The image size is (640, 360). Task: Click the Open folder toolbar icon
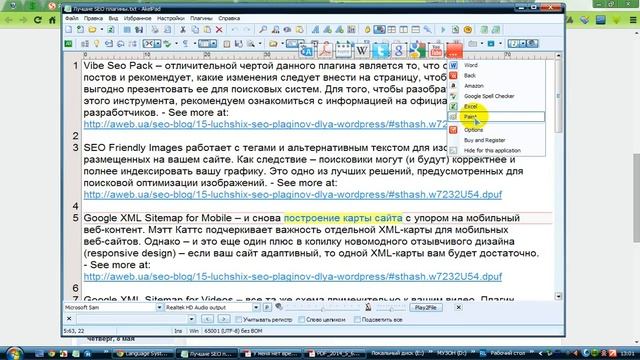click(x=92, y=30)
